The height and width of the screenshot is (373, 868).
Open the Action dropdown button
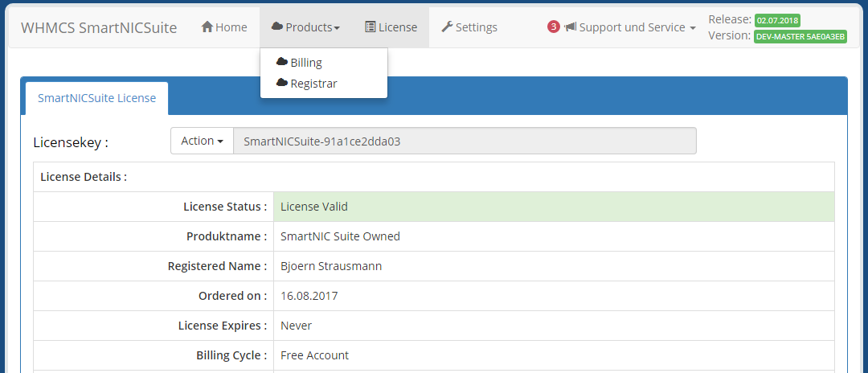(x=202, y=141)
